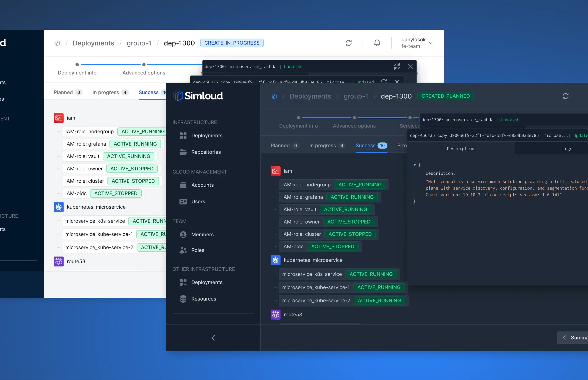Click route53 icon in light window
This screenshot has height=380, width=588.
tap(59, 261)
